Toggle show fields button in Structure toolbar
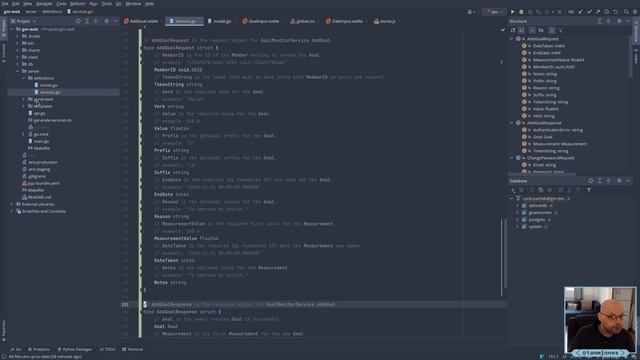 click(x=532, y=30)
